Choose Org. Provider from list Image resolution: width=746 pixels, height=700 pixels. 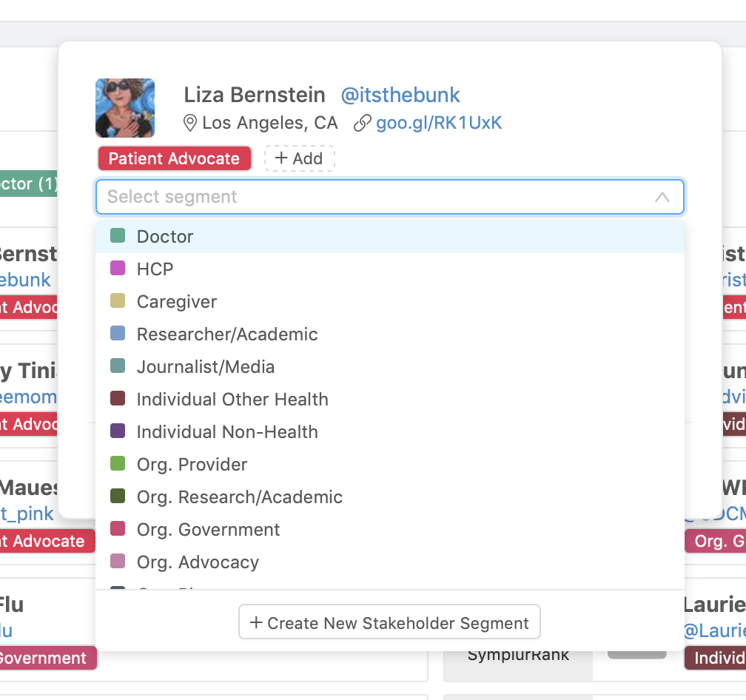(x=389, y=465)
